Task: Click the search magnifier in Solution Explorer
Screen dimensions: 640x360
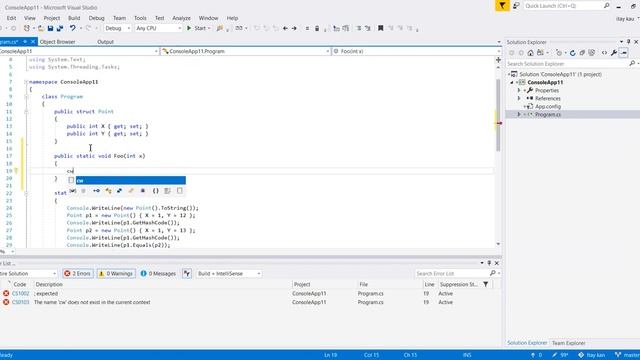Action: coord(632,64)
